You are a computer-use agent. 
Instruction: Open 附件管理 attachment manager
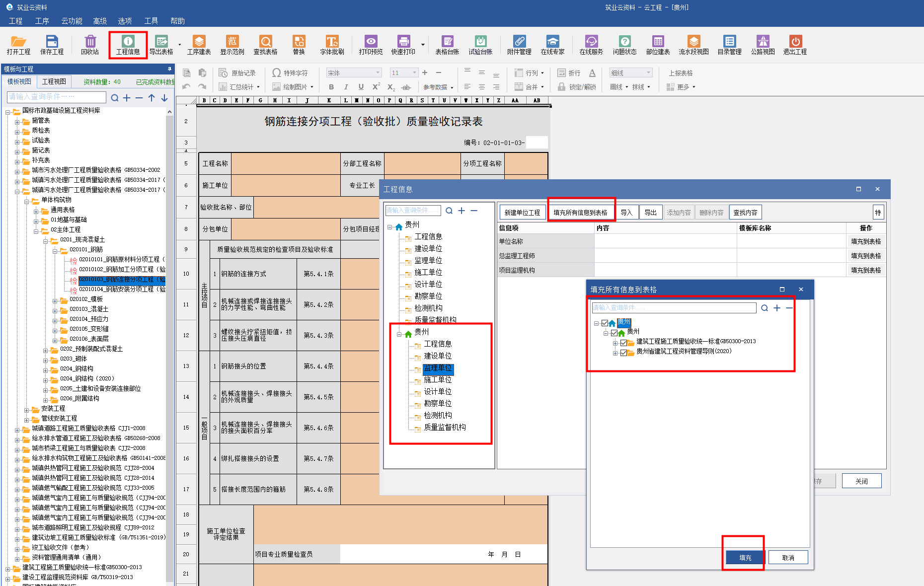click(519, 45)
